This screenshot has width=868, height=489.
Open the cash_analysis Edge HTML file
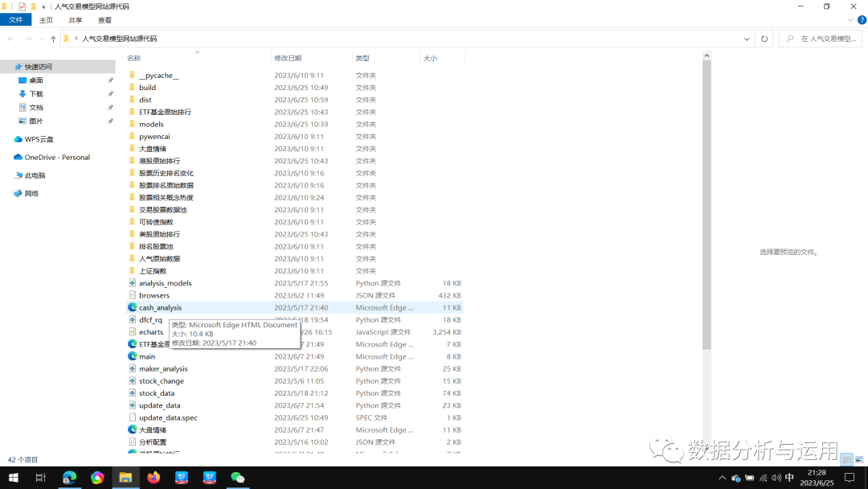(160, 307)
